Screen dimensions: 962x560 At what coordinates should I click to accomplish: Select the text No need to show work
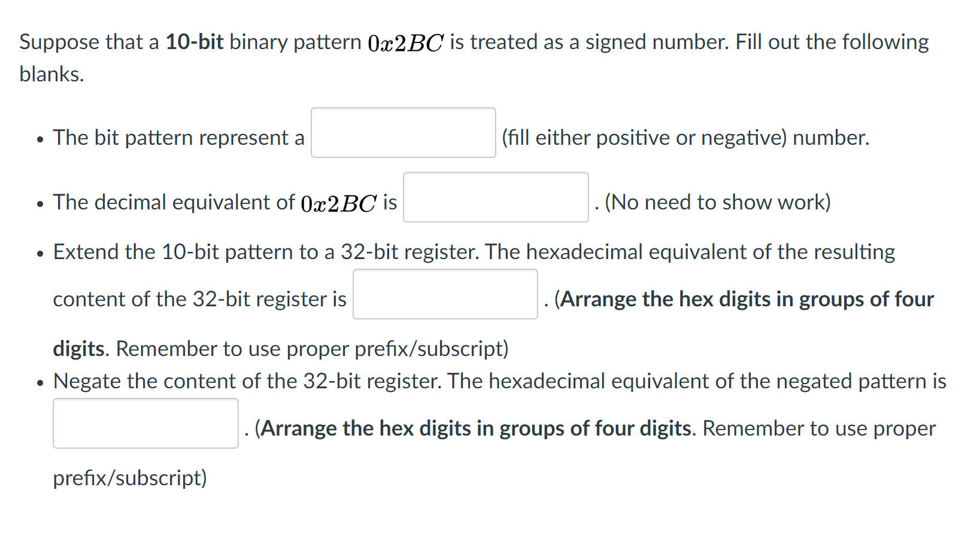pyautogui.click(x=717, y=202)
